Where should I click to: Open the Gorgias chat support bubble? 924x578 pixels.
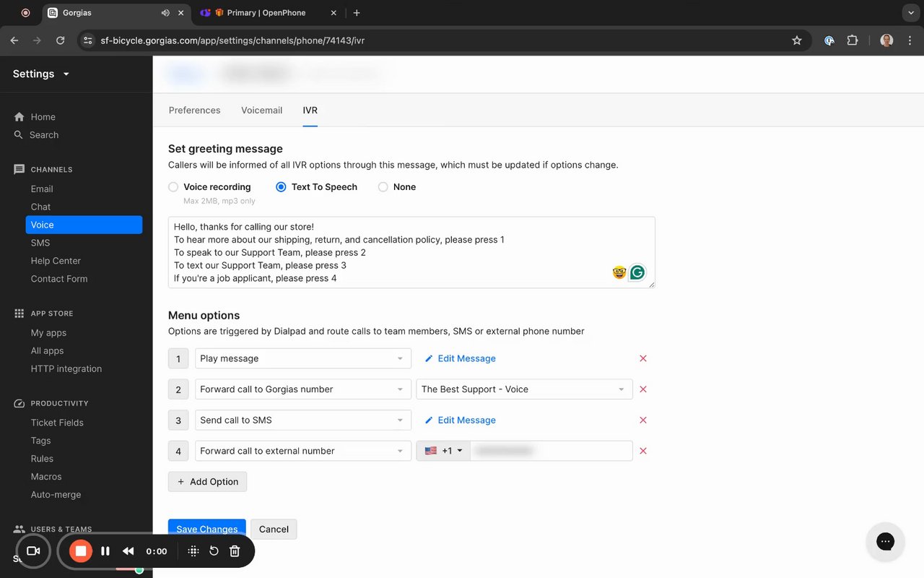point(885,541)
